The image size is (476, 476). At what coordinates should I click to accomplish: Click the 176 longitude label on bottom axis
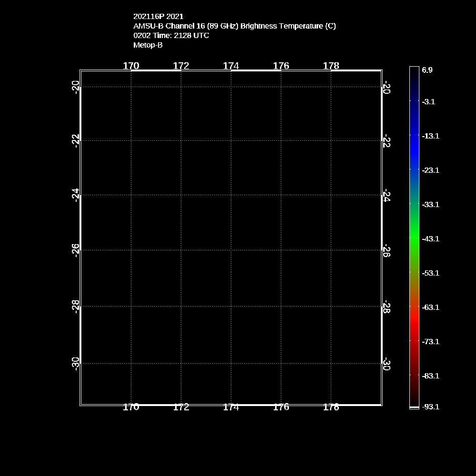pos(281,407)
